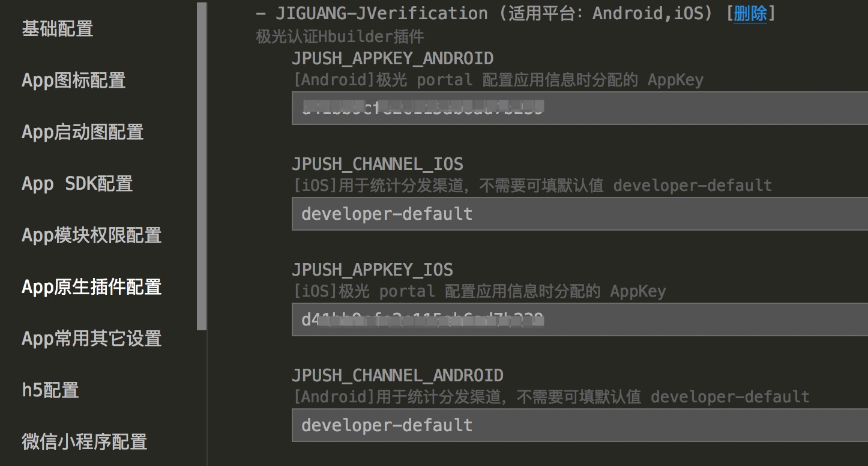Click the JPUSH_CHANNEL_IOS label
868x466 pixels.
pyautogui.click(x=378, y=164)
